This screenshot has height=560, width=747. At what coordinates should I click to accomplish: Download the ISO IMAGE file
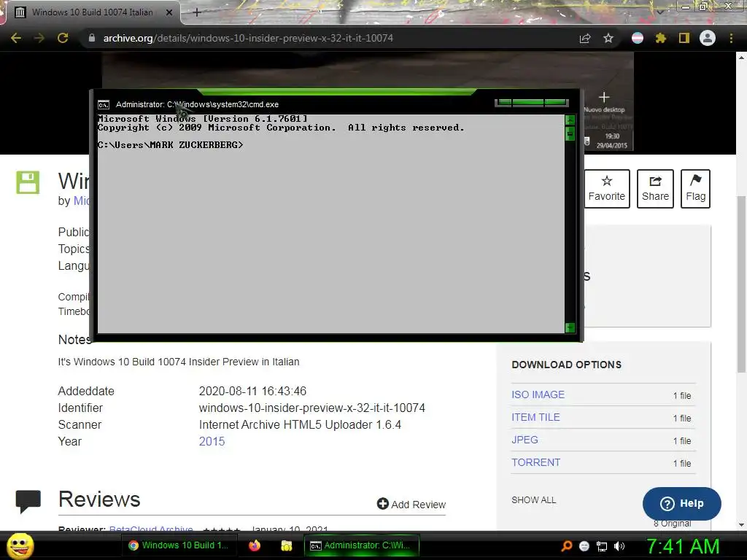[538, 394]
